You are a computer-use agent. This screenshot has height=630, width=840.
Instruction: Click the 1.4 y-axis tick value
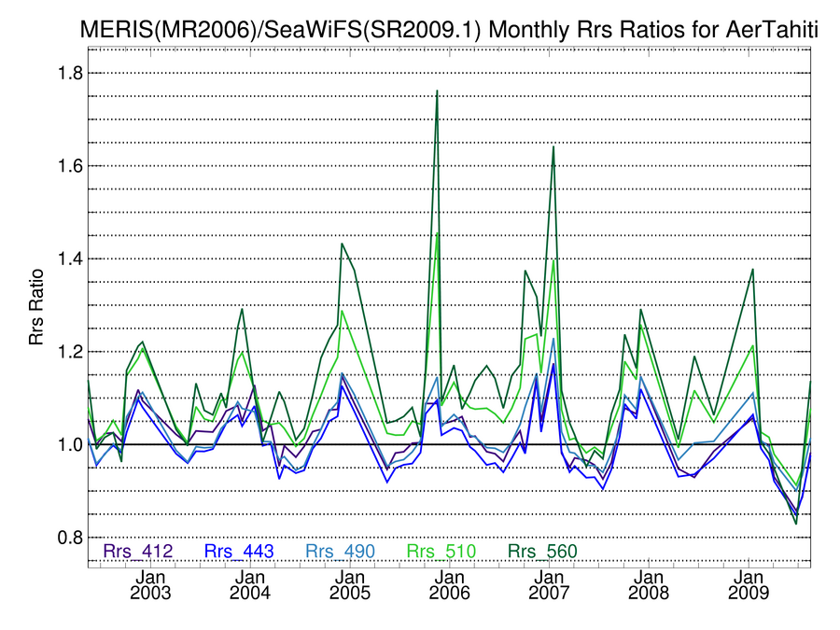click(x=70, y=259)
